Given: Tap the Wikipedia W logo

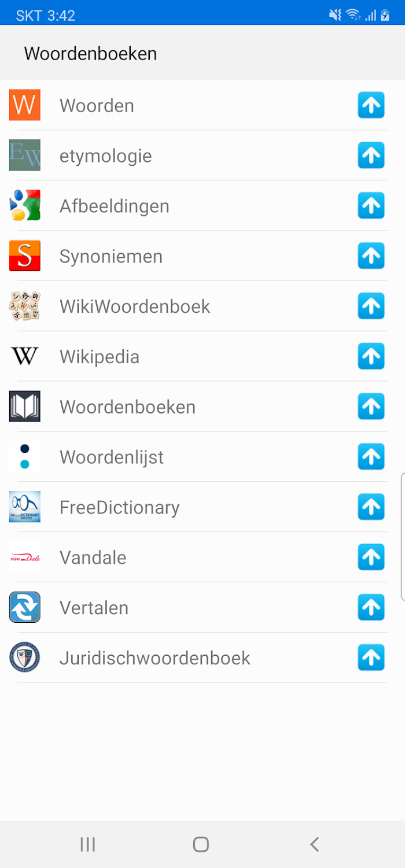Looking at the screenshot, I should coord(25,356).
